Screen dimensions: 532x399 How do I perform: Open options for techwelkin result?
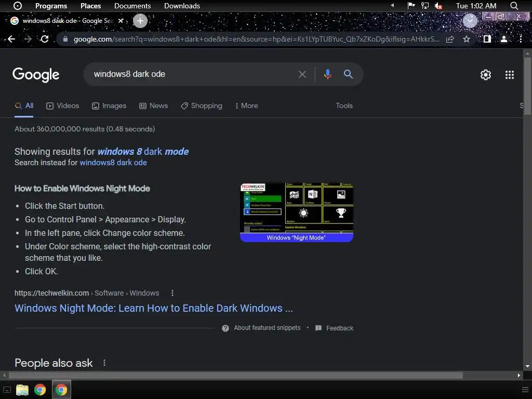pos(172,293)
